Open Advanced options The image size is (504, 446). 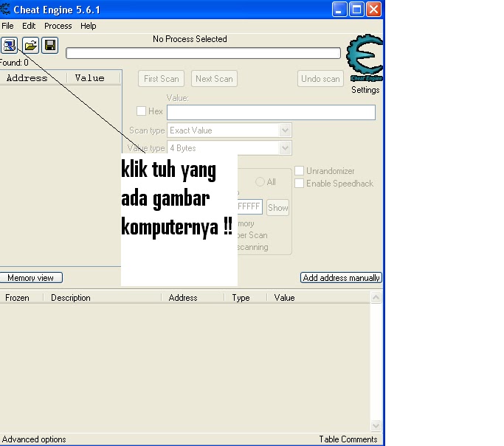(x=34, y=439)
